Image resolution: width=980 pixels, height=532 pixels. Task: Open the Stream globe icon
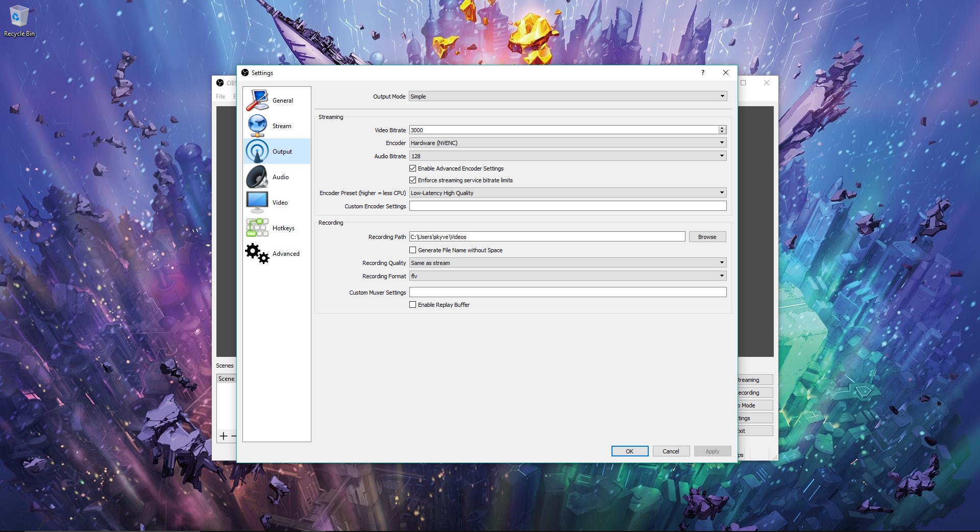(257, 126)
